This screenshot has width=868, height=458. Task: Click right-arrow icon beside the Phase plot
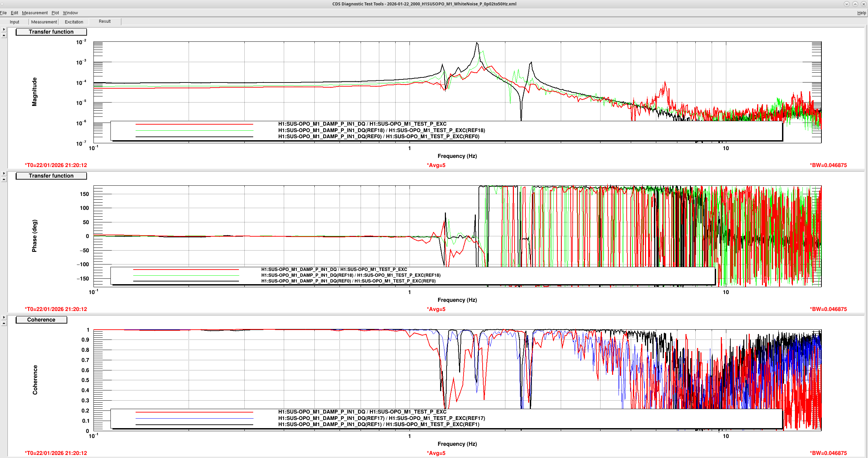pos(4,173)
